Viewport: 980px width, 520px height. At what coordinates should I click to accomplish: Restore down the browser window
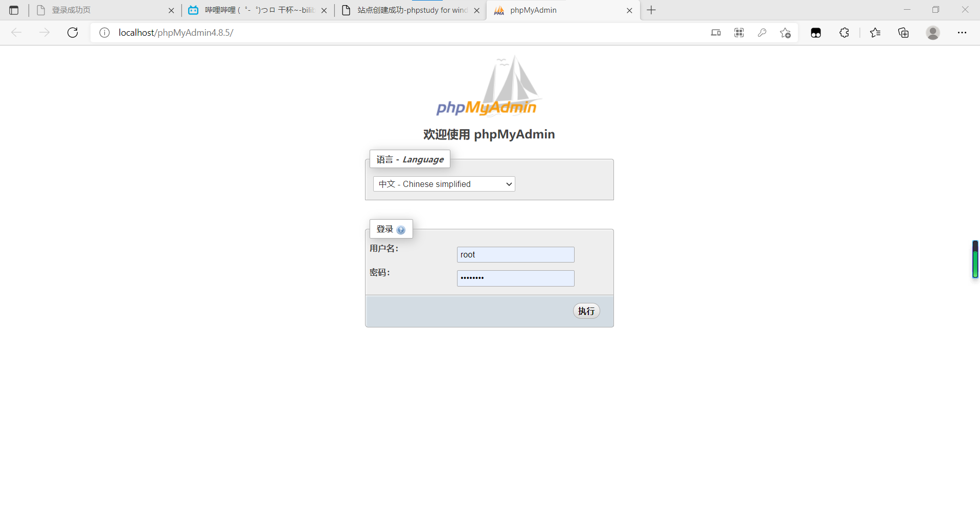(936, 10)
